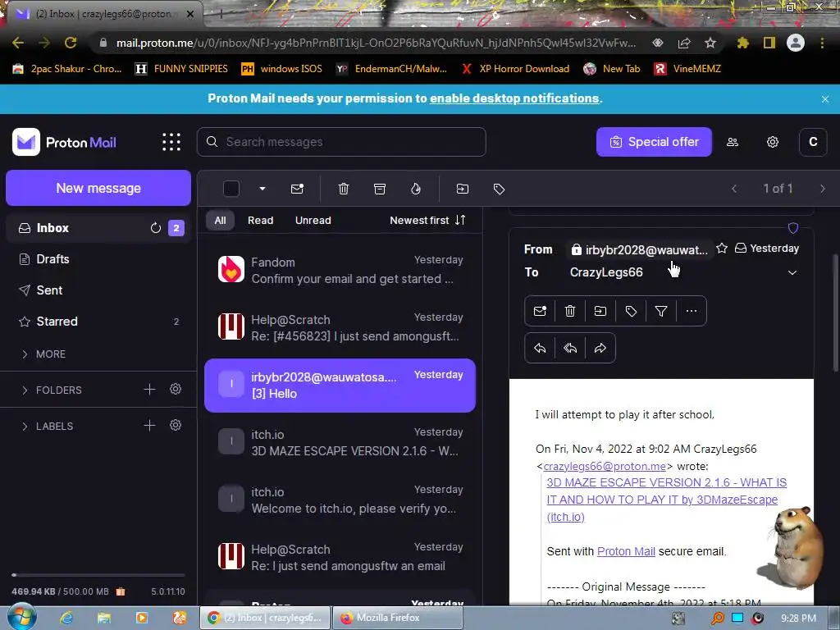Screen dimensions: 840x630
Task: Open the Drafts folder
Action: (x=52, y=258)
